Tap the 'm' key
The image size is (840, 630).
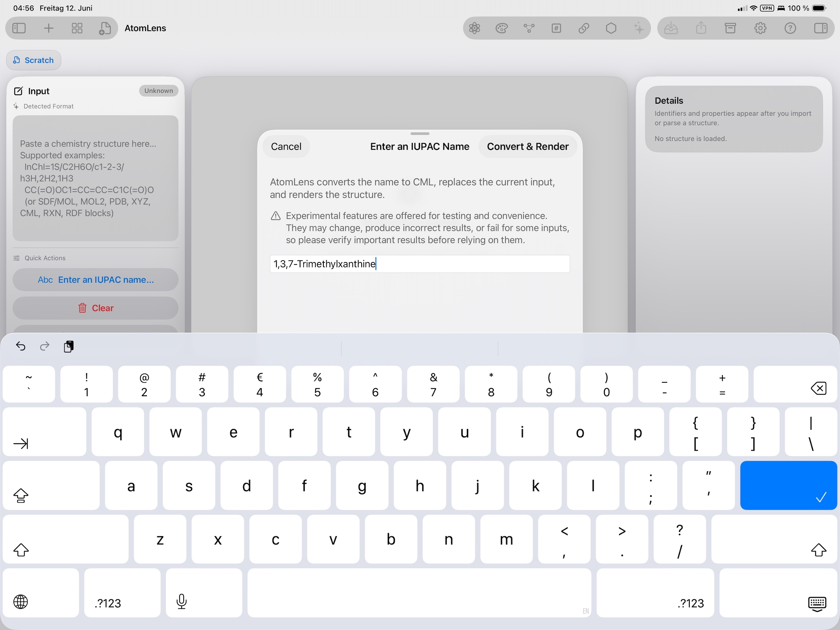pyautogui.click(x=506, y=539)
